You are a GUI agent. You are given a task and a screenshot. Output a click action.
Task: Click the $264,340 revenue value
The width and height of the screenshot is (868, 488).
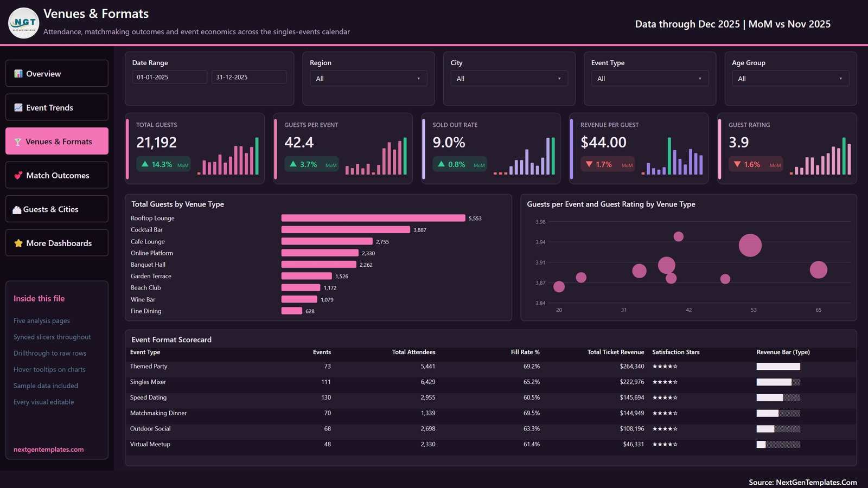point(632,367)
